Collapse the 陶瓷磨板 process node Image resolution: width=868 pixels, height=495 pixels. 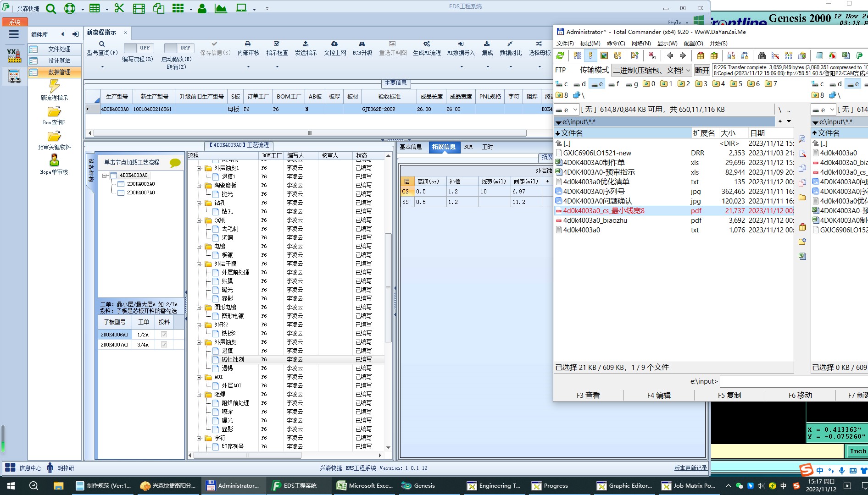pyautogui.click(x=200, y=186)
